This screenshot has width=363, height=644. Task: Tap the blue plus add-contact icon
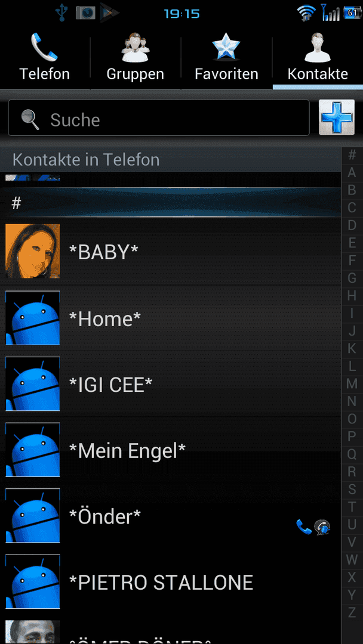(x=337, y=117)
